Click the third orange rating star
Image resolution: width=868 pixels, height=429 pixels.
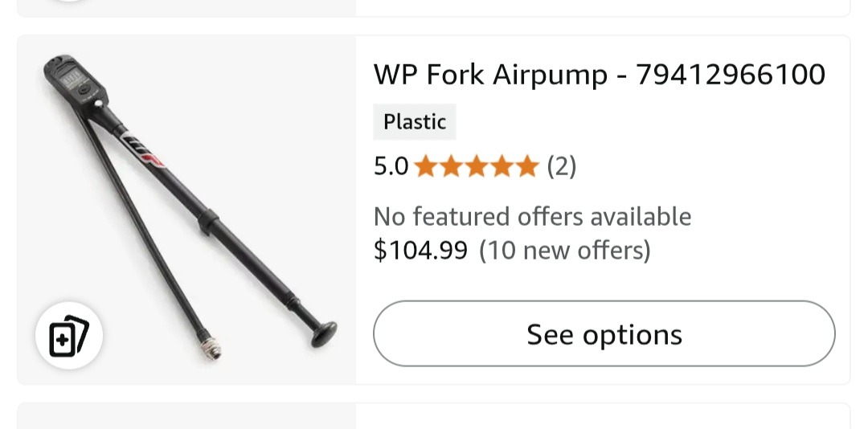(476, 167)
